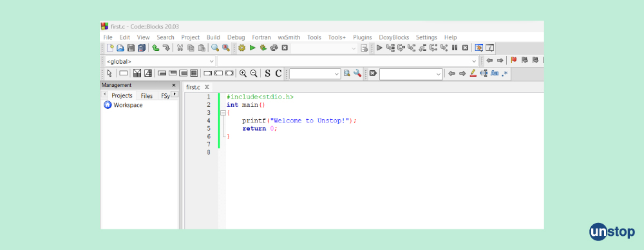Click the Build and run icon
This screenshot has width=644, height=250.
263,48
